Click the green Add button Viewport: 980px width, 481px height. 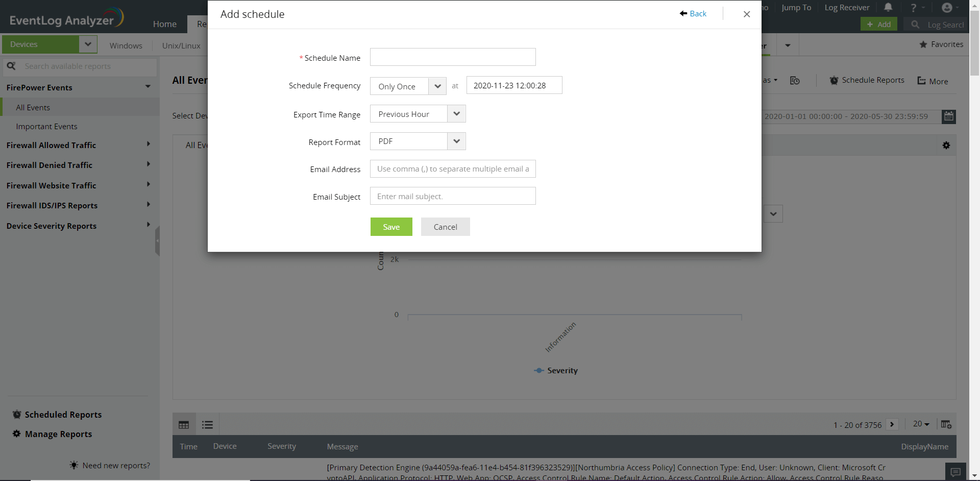tap(878, 24)
